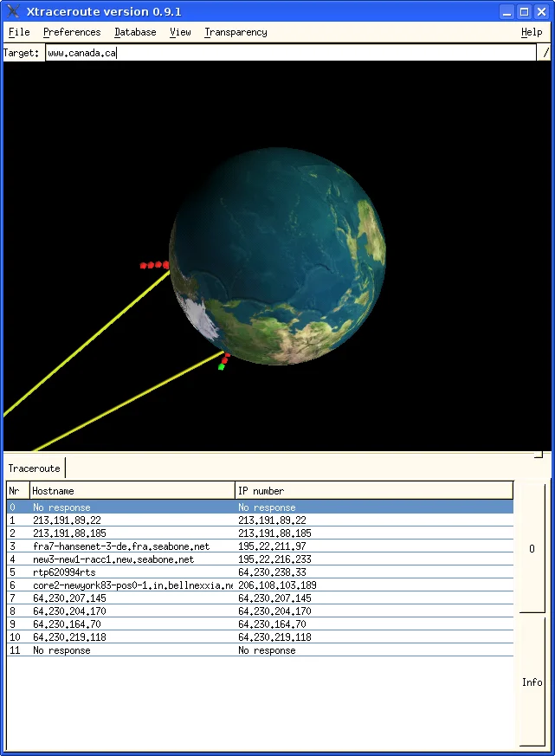
Task: Select core2-newyork83-pos0-1.in.bellnexxia row
Action: pos(261,585)
